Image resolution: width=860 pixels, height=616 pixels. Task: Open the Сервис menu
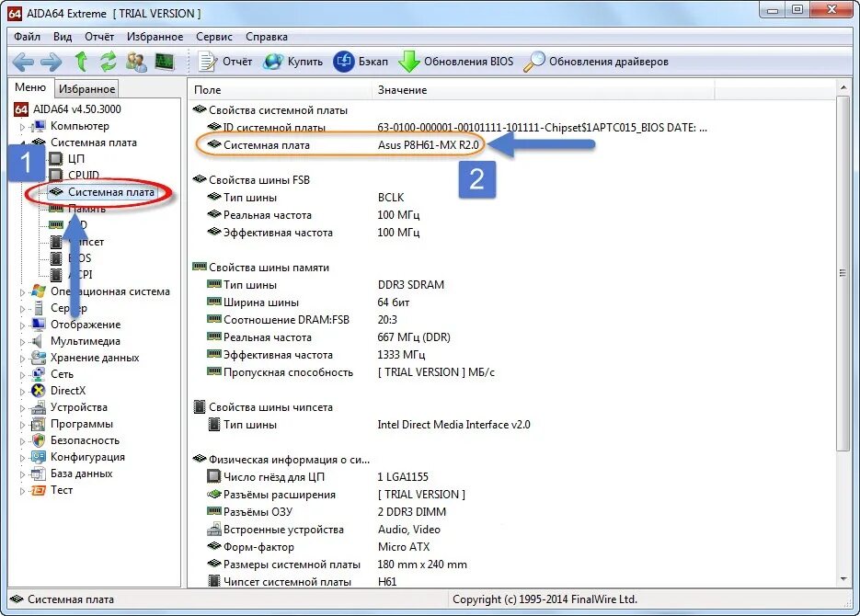[214, 37]
